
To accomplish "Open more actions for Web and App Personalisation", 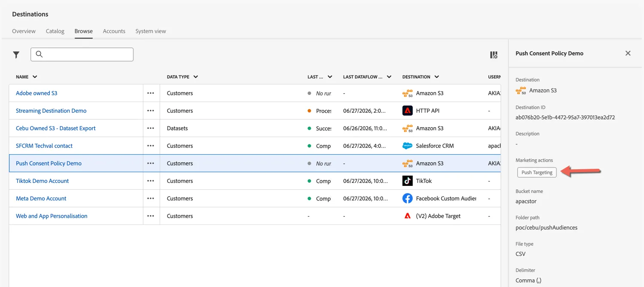I will (x=151, y=216).
